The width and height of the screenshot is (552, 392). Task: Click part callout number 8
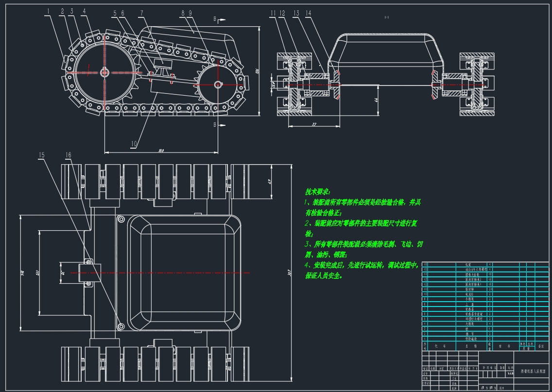click(x=183, y=14)
